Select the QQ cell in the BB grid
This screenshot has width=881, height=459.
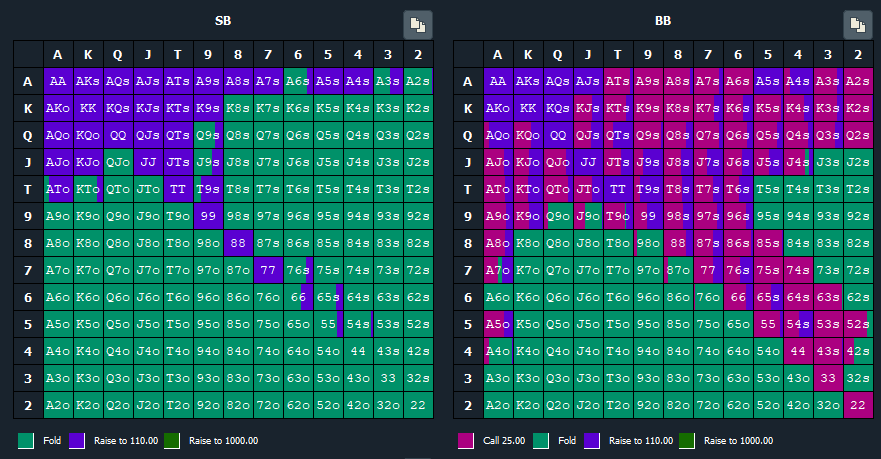click(x=558, y=135)
